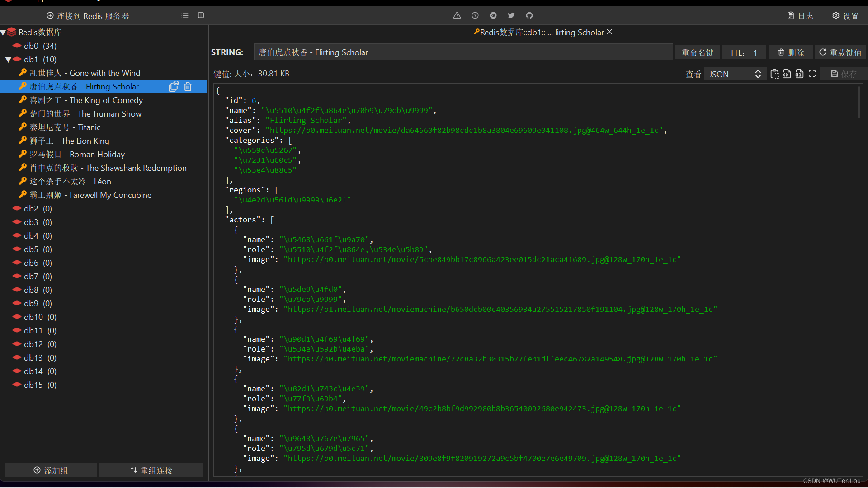Close the lirting Scholar tab
Viewport: 868px width, 488px height.
click(609, 32)
